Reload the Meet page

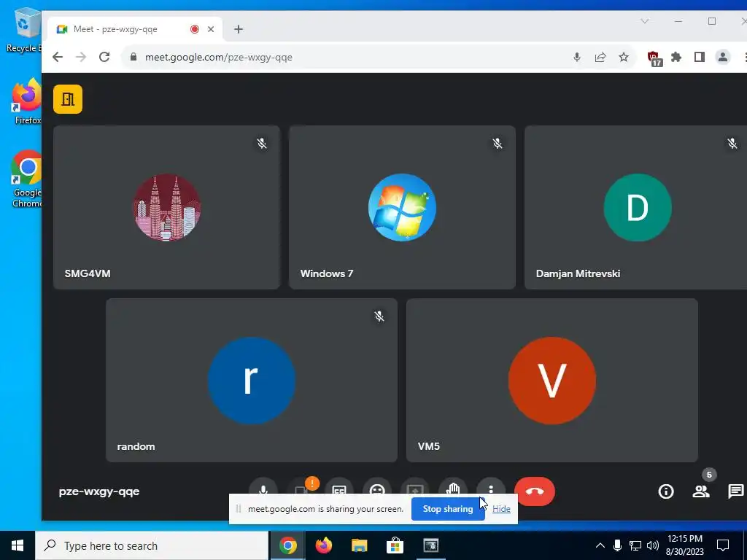click(x=104, y=57)
